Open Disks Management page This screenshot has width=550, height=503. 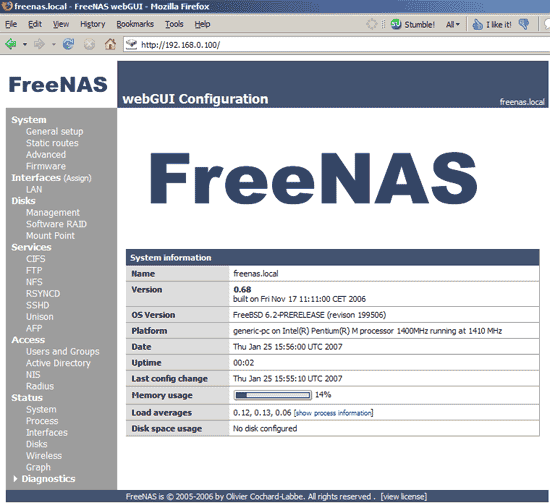[x=53, y=213]
